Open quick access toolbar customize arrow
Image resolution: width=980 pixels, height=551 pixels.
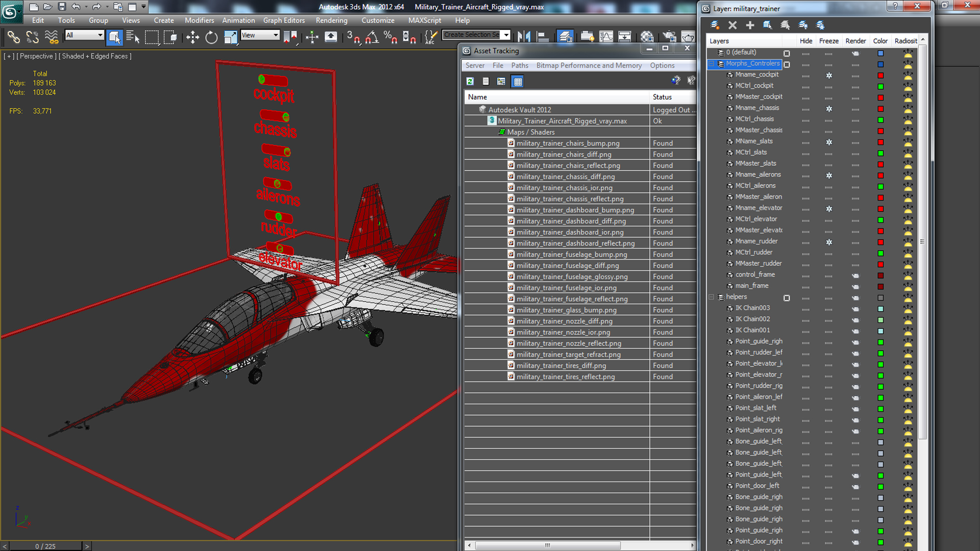[x=143, y=7]
